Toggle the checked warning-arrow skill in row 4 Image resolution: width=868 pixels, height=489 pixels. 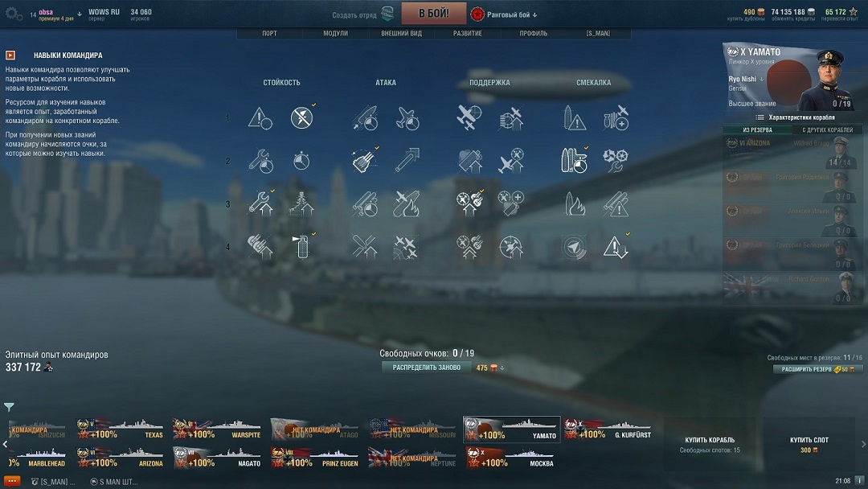616,247
